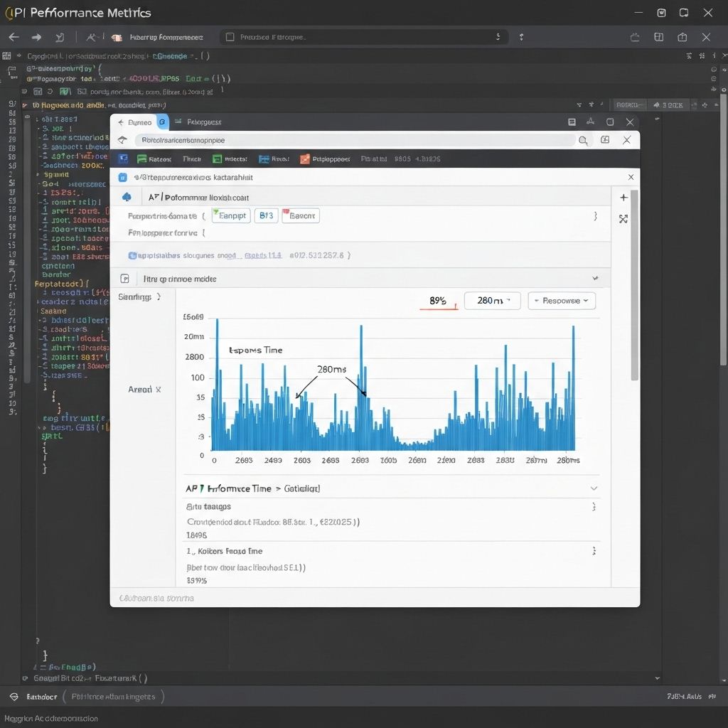The image size is (728, 728).
Task: Expand the 280ms dropdown above the chart
Action: pyautogui.click(x=492, y=300)
